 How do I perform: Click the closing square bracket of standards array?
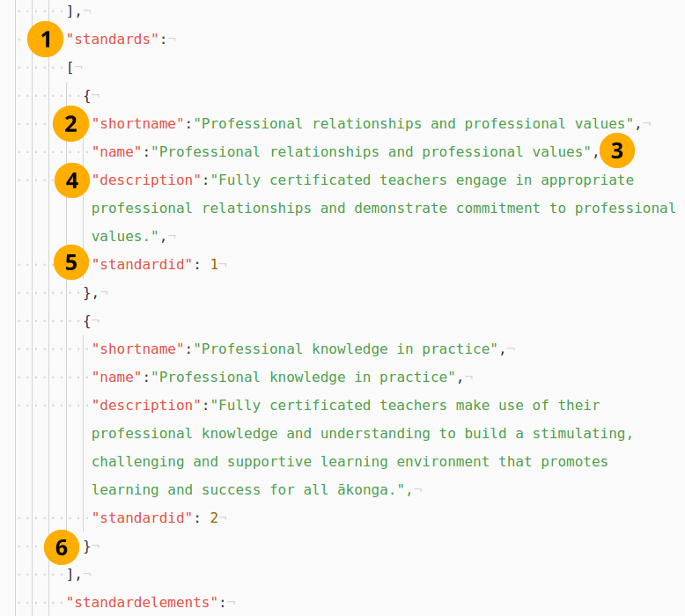(x=70, y=575)
